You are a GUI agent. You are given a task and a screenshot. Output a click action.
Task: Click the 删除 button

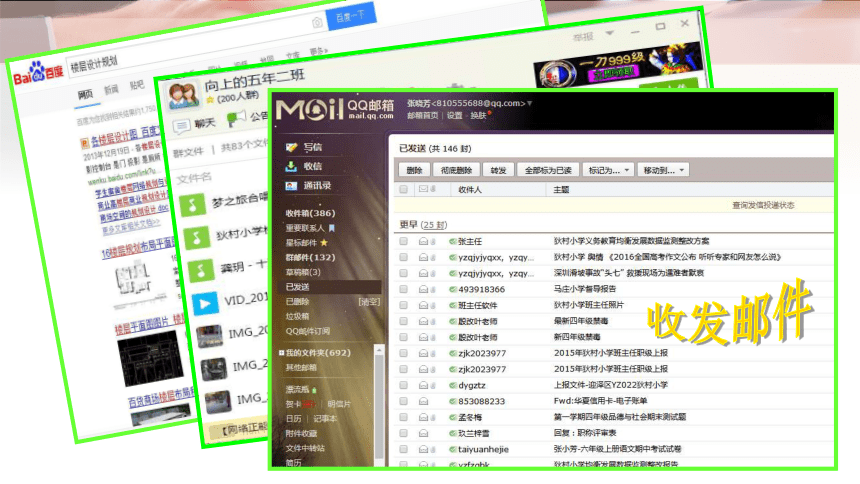coord(414,170)
